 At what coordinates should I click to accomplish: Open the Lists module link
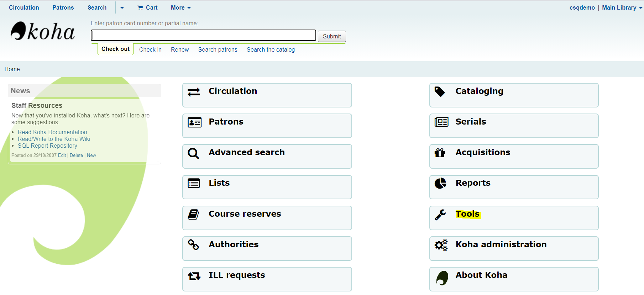[x=267, y=187]
